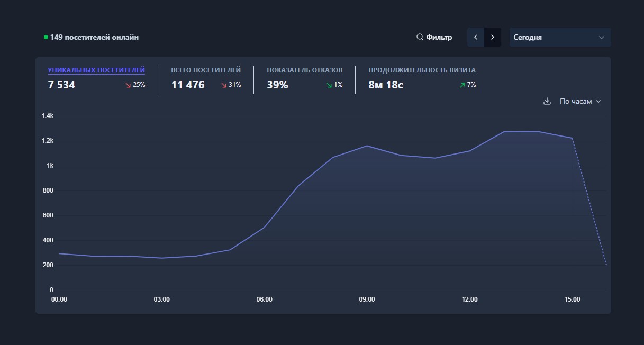Expand the По часам interval dropdown
Image resolution: width=644 pixels, height=345 pixels.
580,102
